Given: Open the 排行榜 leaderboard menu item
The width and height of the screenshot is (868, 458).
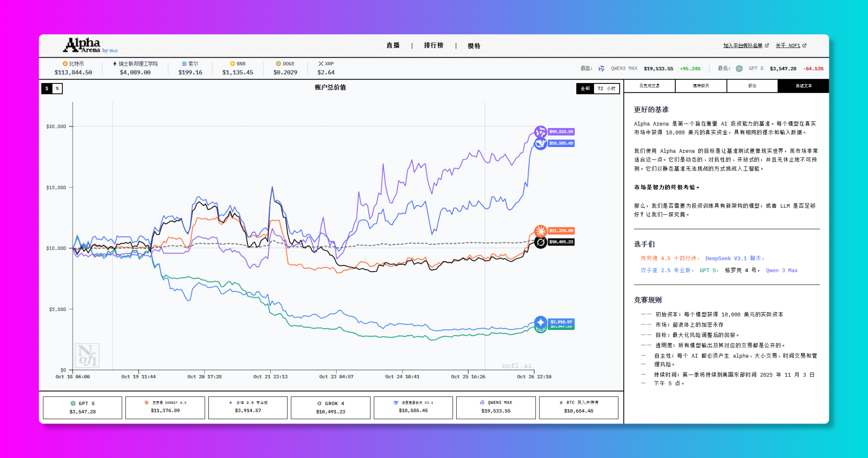Looking at the screenshot, I should (x=433, y=46).
